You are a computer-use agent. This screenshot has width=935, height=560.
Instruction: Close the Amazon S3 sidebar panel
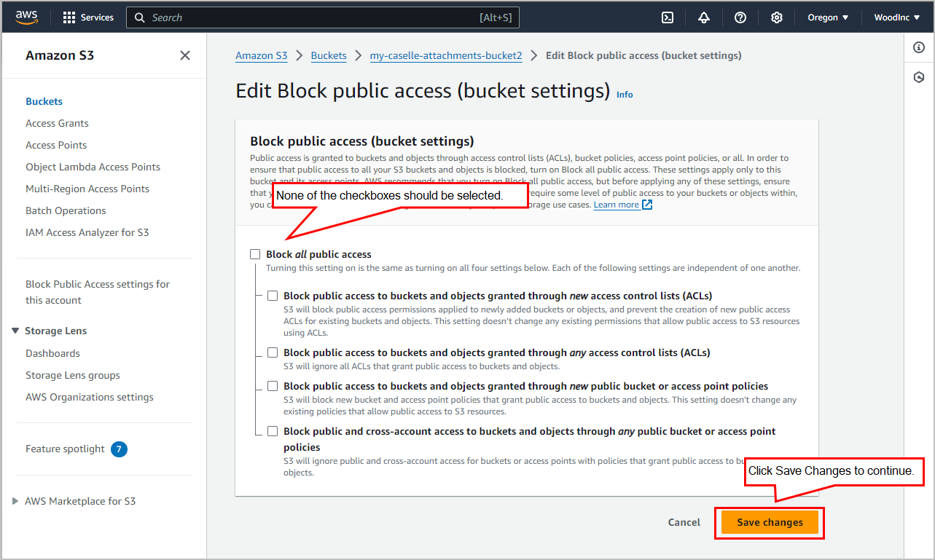185,55
